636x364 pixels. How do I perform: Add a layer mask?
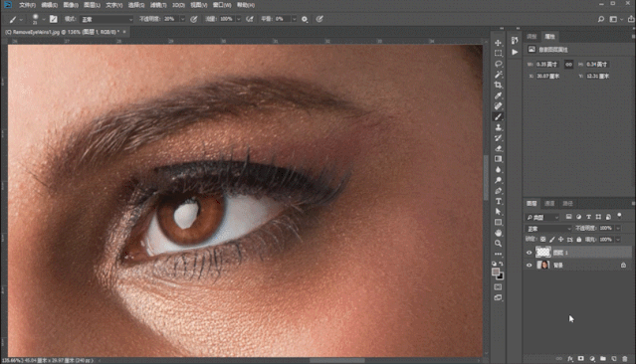[581, 359]
